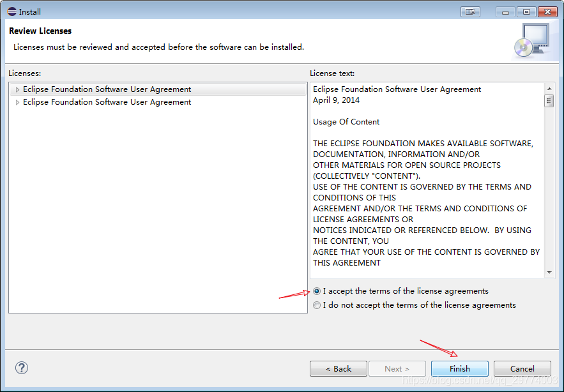Click the Eclipse logo in title bar
564x392 pixels.
coord(12,11)
